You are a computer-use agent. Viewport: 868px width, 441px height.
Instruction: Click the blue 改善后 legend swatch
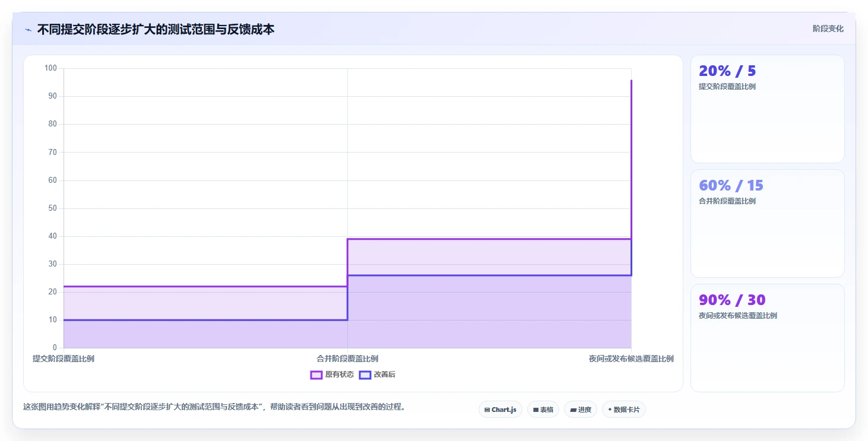365,375
